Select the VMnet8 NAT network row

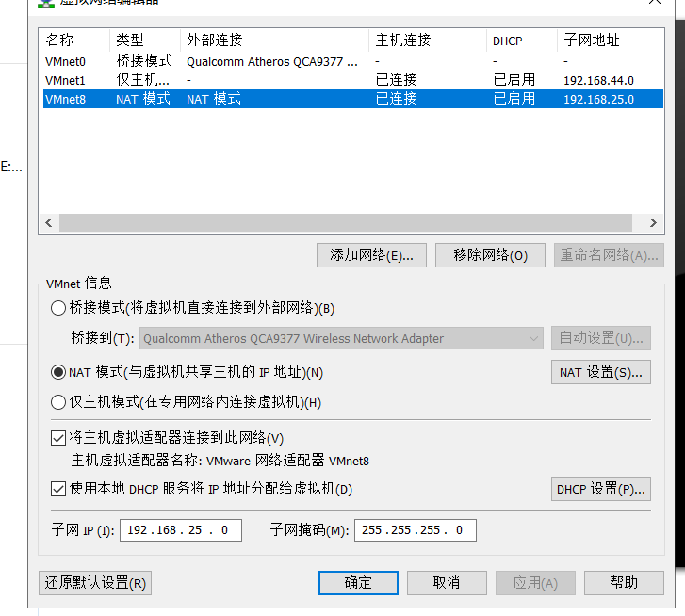353,99
